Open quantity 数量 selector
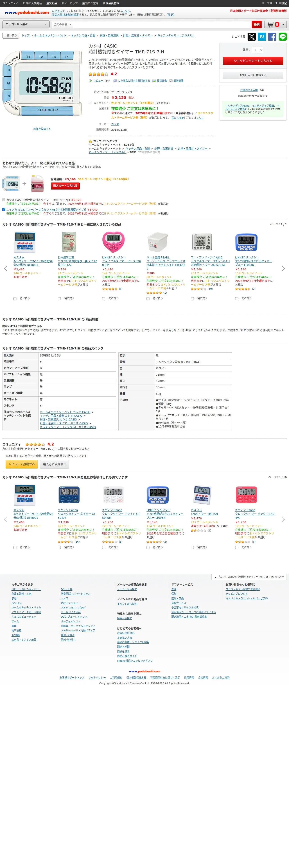 (x=257, y=50)
